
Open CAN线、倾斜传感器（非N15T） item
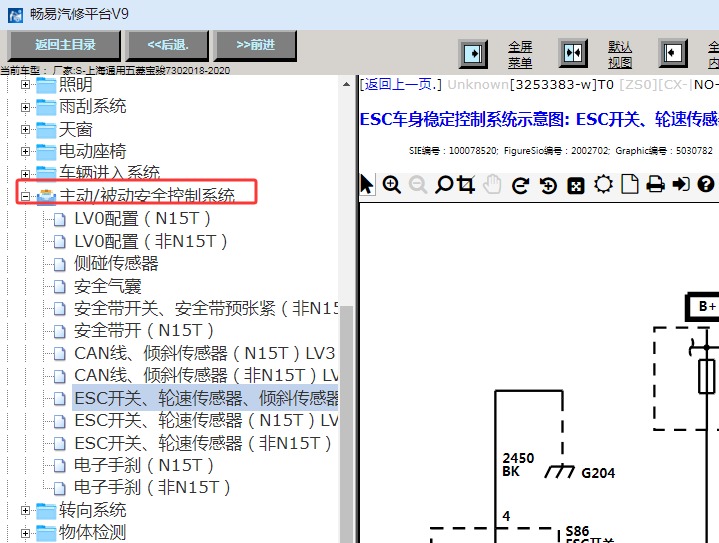click(206, 376)
